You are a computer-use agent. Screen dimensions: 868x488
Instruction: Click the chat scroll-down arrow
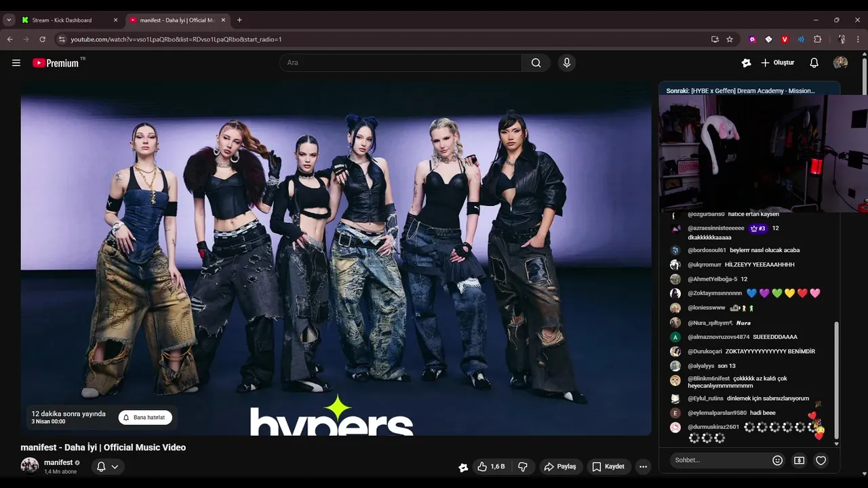[x=836, y=444]
